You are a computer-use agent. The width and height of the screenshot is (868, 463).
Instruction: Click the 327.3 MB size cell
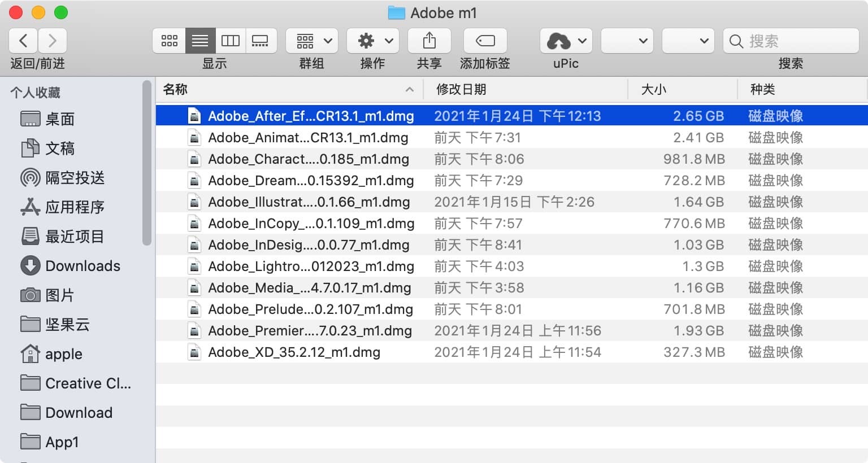694,352
